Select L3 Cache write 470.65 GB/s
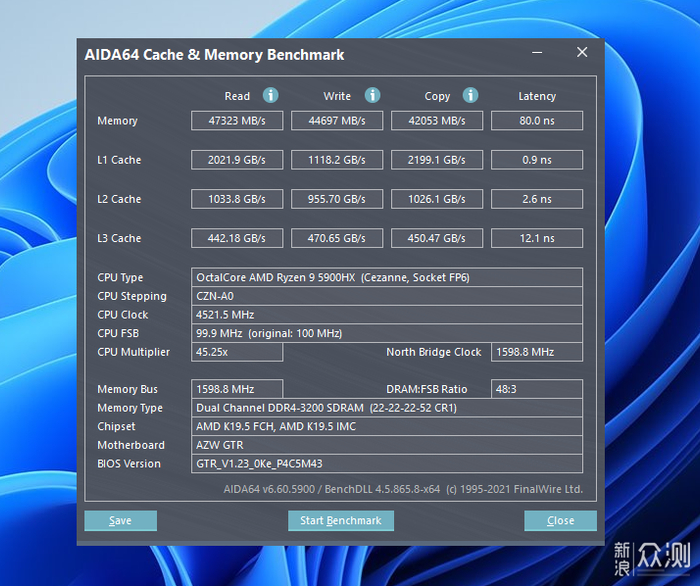This screenshot has height=586, width=700. (337, 238)
